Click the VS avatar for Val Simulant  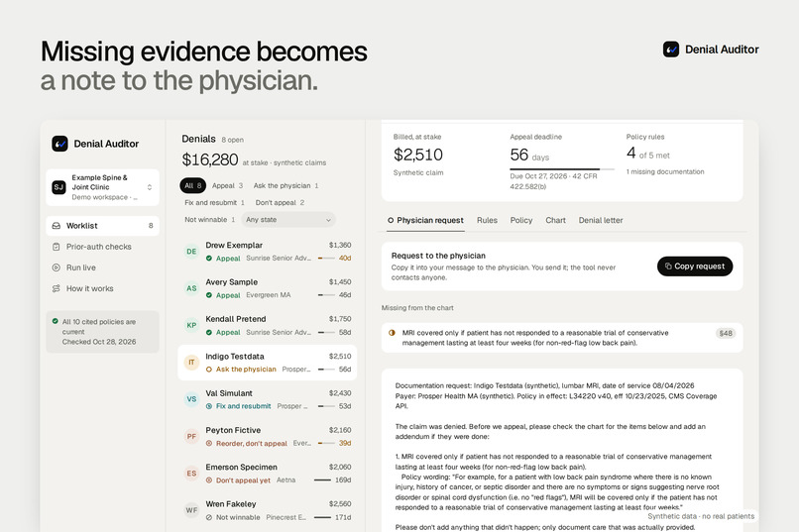pos(191,399)
